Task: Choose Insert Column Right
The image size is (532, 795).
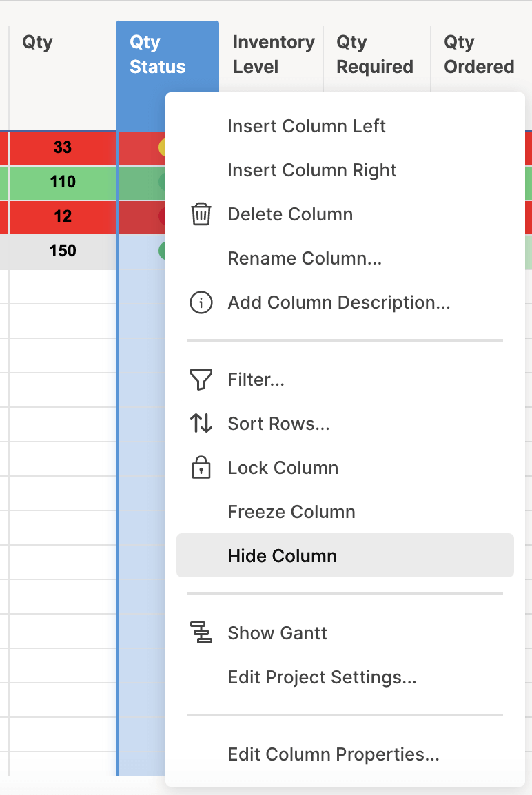Action: coord(311,170)
